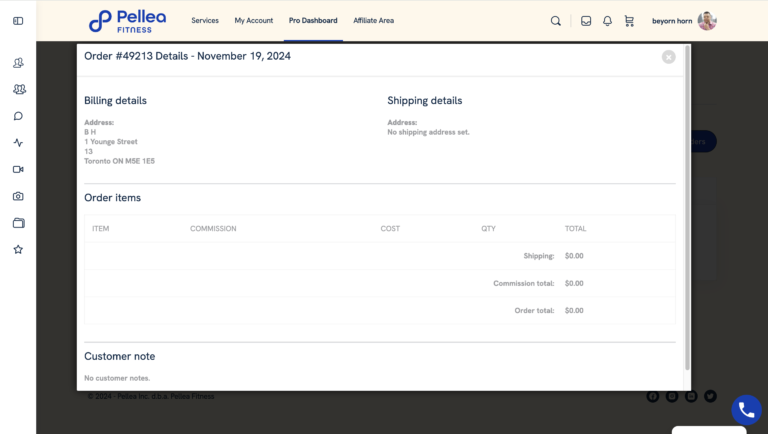This screenshot has width=768, height=434.
Task: Click the TOTAL column header
Action: pos(576,229)
